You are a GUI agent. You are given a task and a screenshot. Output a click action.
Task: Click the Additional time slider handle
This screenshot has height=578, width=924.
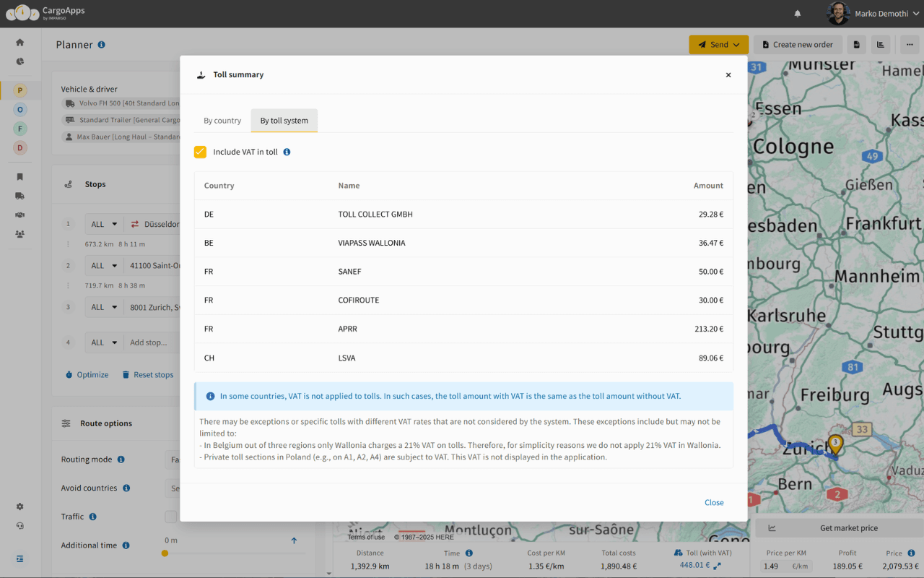point(165,553)
